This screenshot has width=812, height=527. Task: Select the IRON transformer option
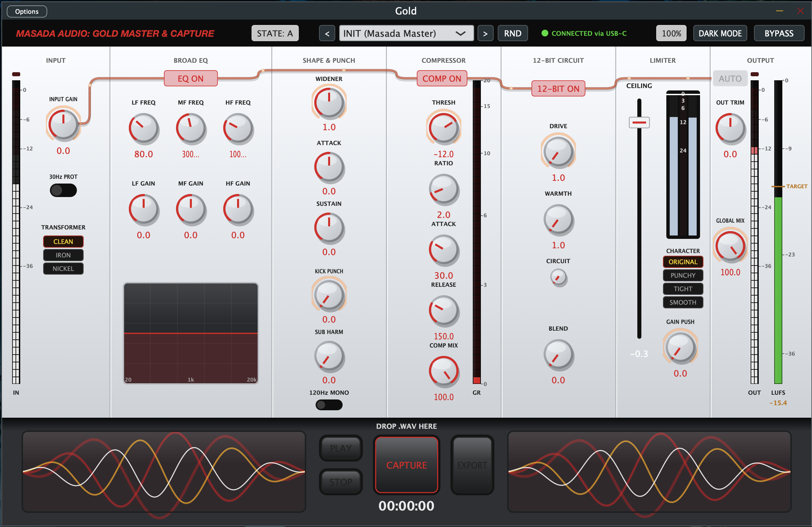pos(63,255)
